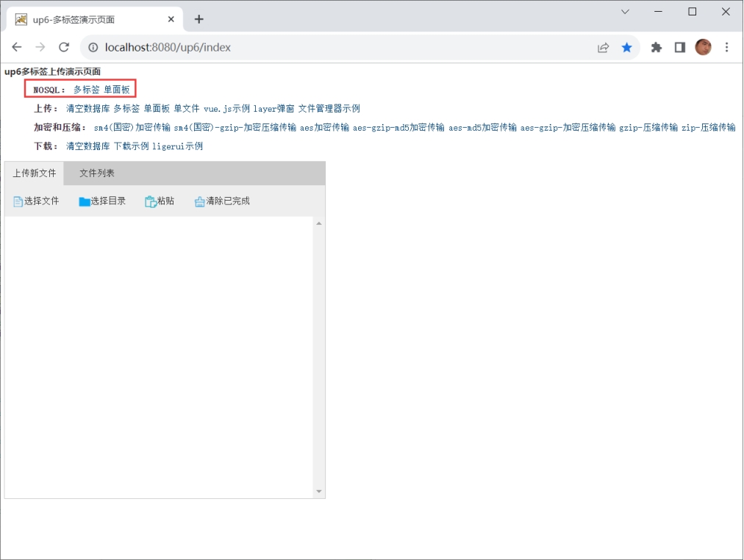
Task: Click the scrollbar down arrow in upload list
Action: [x=319, y=491]
